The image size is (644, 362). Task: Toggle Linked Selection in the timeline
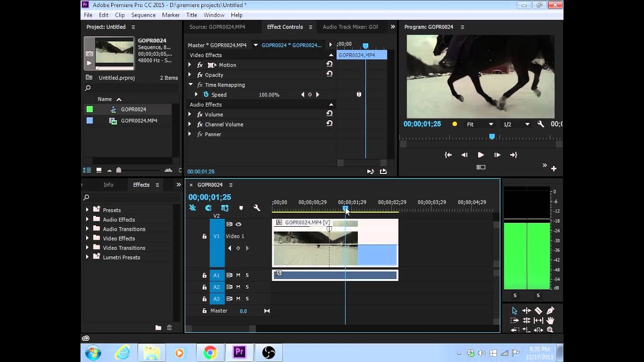pyautogui.click(x=224, y=208)
